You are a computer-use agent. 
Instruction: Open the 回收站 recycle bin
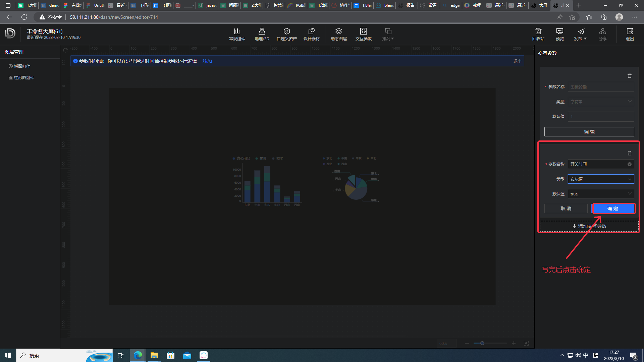538,35
